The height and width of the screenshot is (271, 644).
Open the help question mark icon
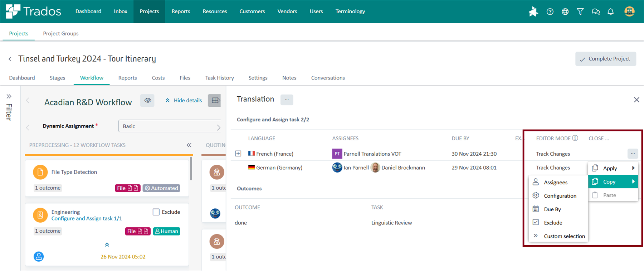coord(550,11)
